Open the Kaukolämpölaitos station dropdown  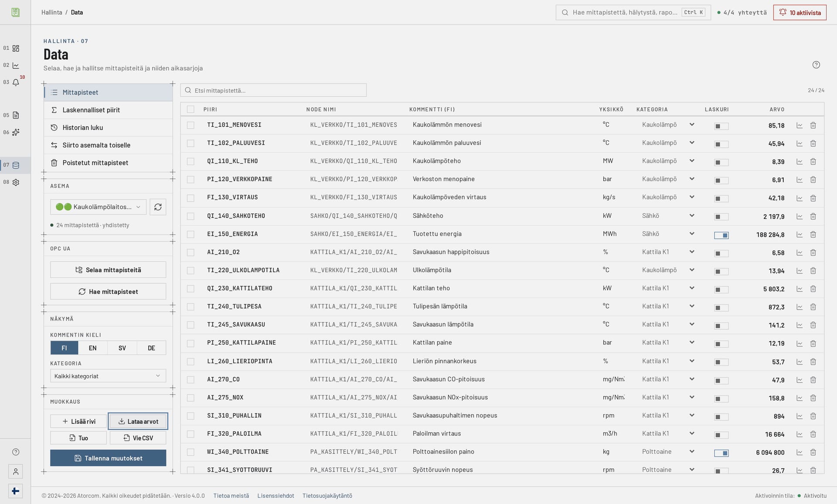coord(98,207)
